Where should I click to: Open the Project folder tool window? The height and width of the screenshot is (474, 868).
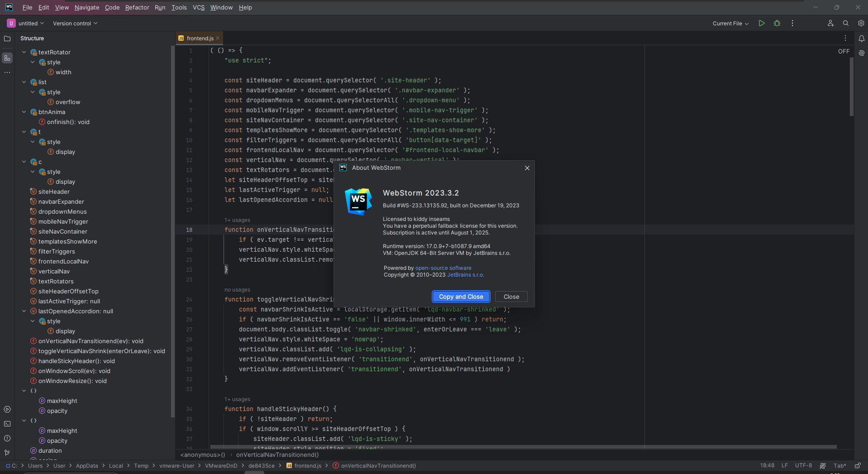click(x=7, y=39)
